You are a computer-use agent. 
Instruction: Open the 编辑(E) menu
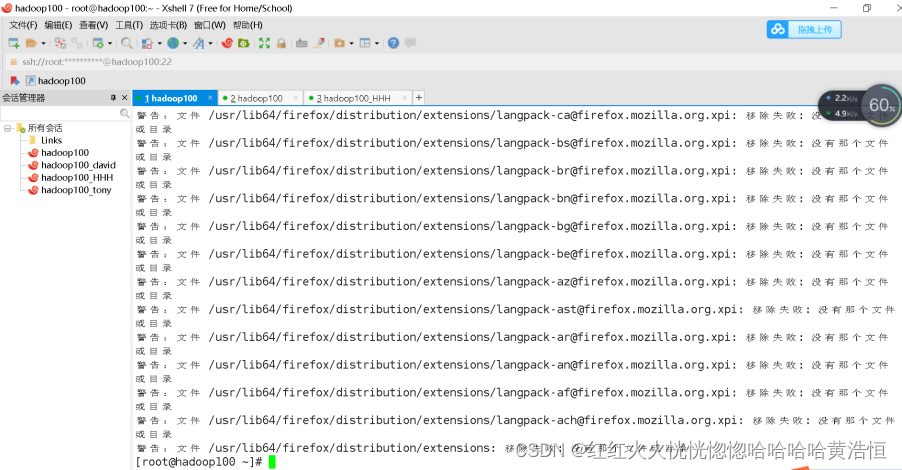(x=59, y=25)
